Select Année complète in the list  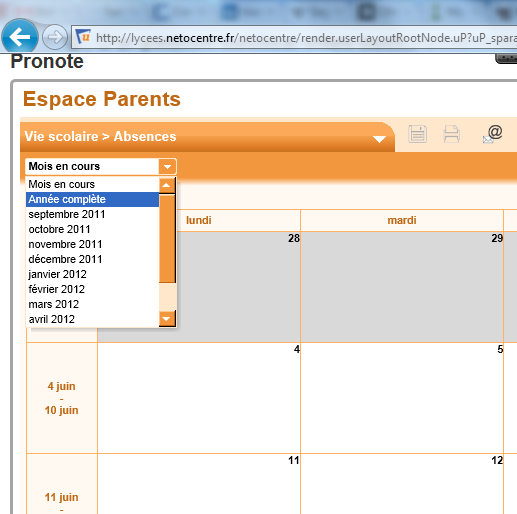point(93,199)
